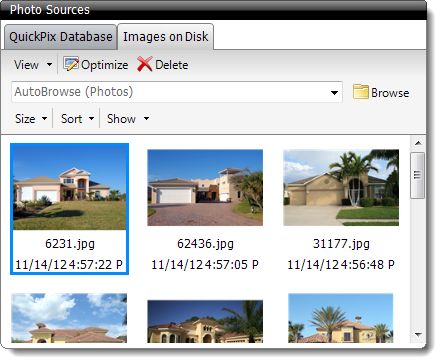Image resolution: width=442 pixels, height=364 pixels.
Task: Expand the AutoBrowse (Photos) combo box arrow
Action: [334, 93]
